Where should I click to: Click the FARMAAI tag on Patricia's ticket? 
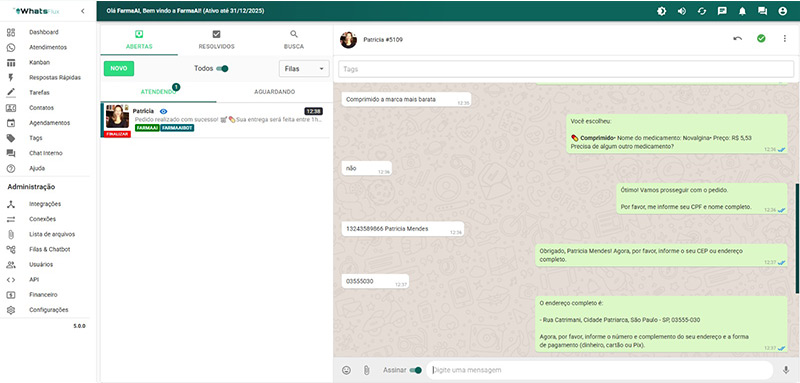click(x=147, y=127)
